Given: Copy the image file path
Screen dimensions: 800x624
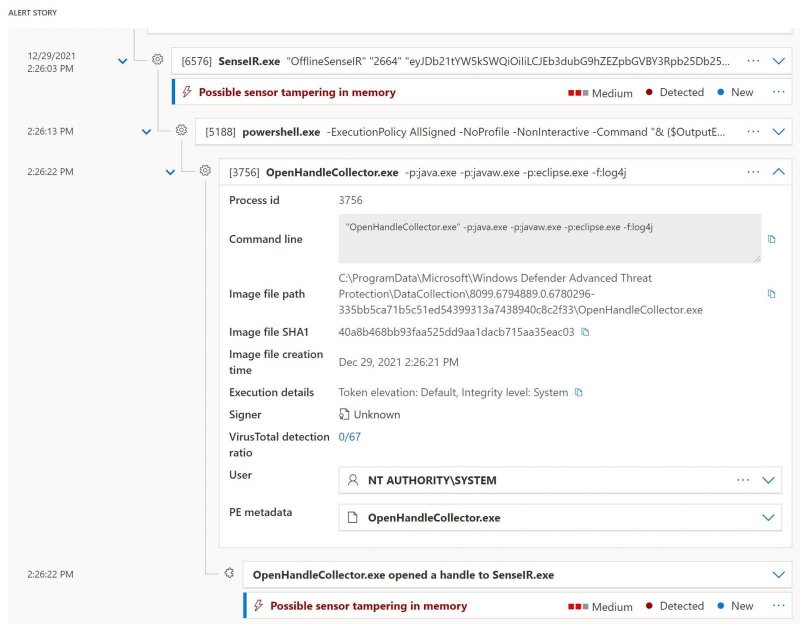Looking at the screenshot, I should pos(771,294).
